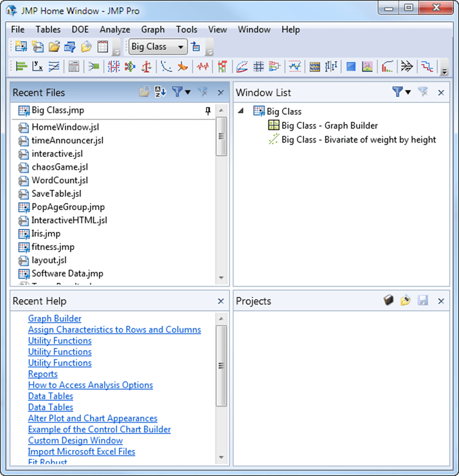Click the database query icon with funnel
Viewport: 459px width, 476px height.
[70, 47]
